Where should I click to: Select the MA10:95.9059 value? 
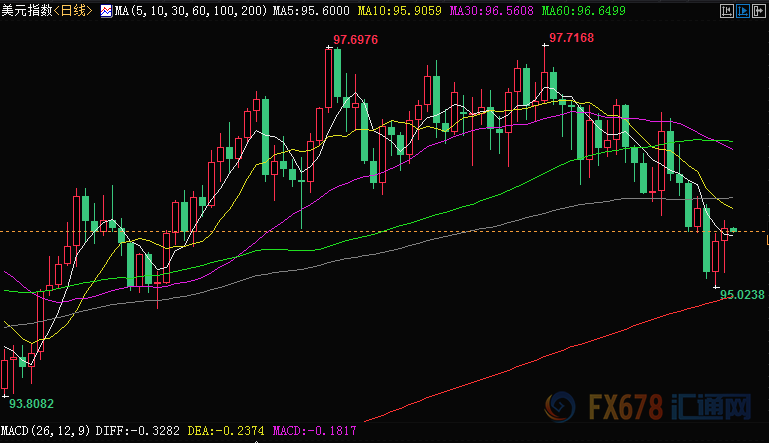(x=400, y=11)
